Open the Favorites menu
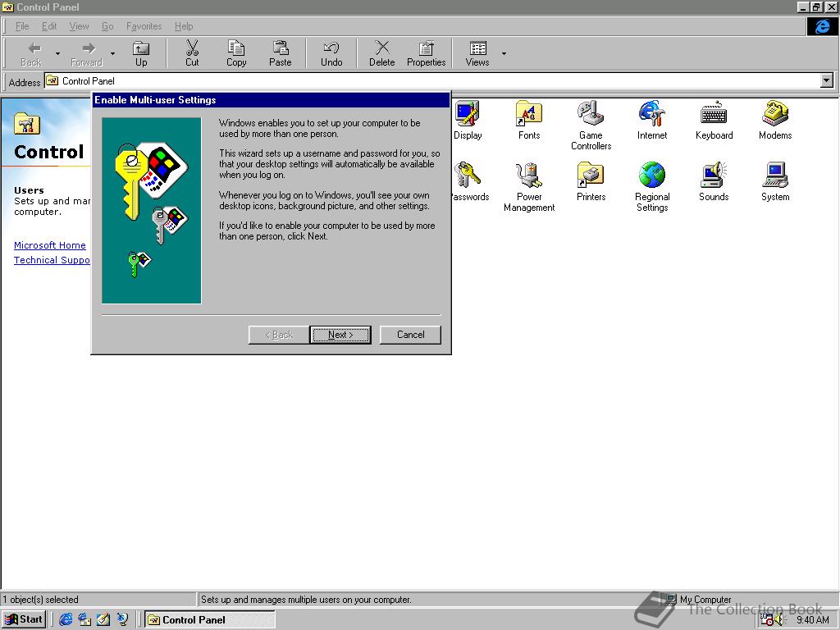This screenshot has height=630, width=840. pos(144,26)
